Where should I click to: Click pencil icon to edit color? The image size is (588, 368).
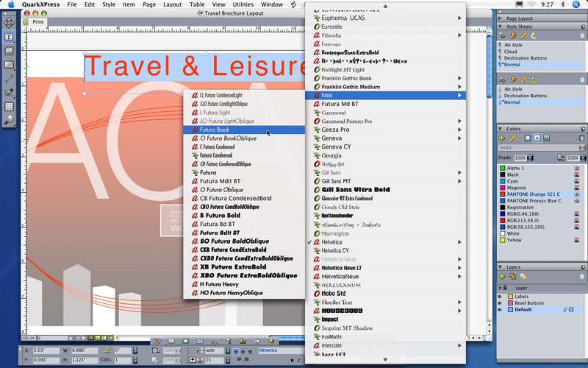(x=512, y=138)
